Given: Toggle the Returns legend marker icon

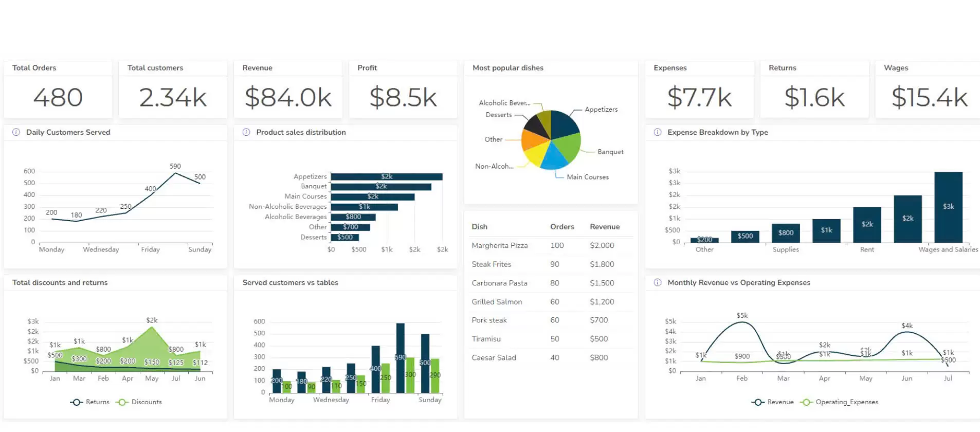Looking at the screenshot, I should (77, 402).
